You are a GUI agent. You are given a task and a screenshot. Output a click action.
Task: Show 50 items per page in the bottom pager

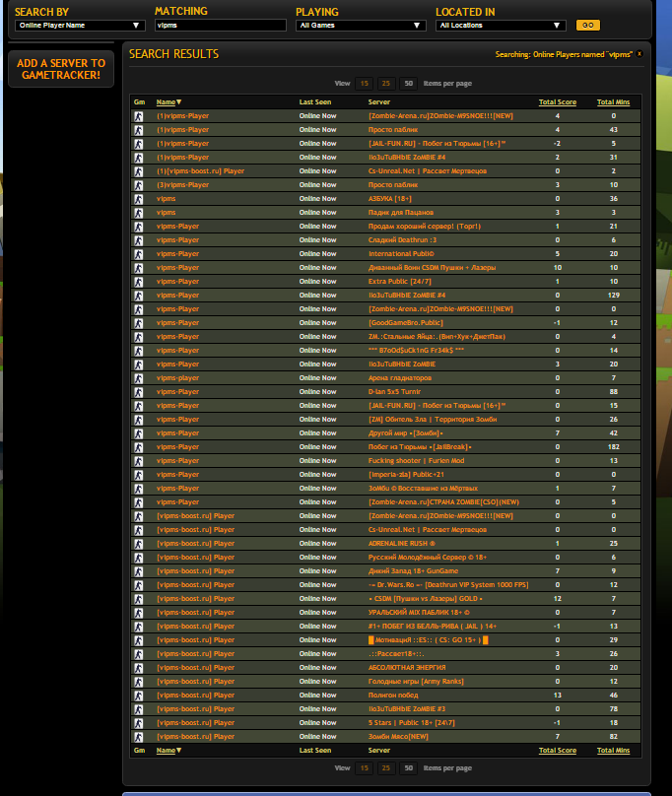(x=408, y=768)
